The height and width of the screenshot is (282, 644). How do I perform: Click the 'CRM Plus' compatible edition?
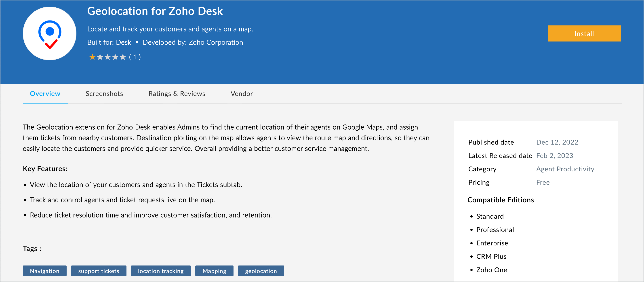click(x=491, y=256)
